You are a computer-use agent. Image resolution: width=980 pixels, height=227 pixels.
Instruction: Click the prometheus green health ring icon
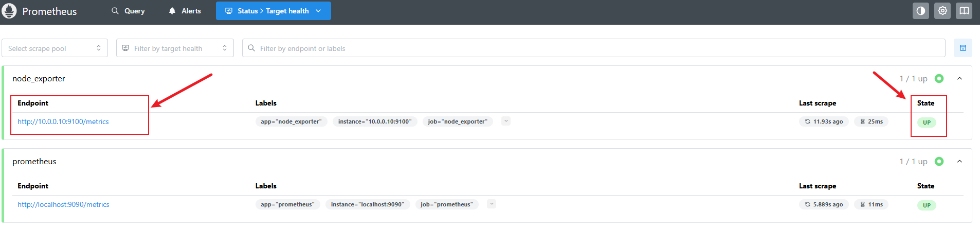coord(939,162)
